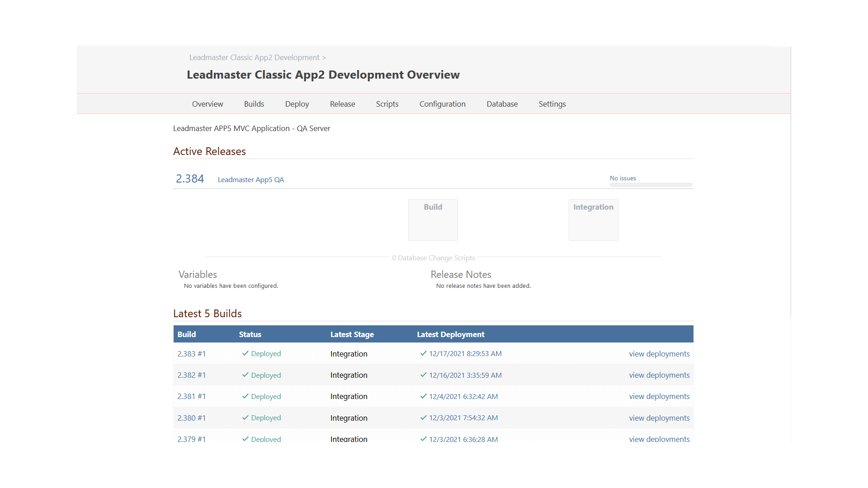Click Deployed checkmark icon for build 2.382
868x488 pixels.
(245, 375)
